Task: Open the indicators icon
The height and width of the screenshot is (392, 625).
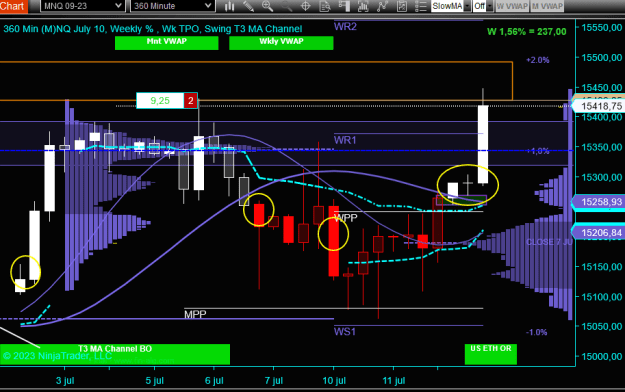Action: (x=363, y=6)
